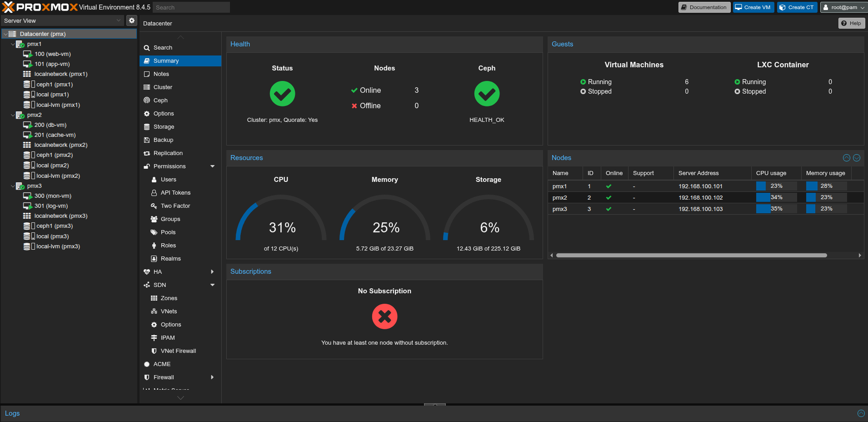868x422 pixels.
Task: Collapse the pmx1 node tree
Action: click(13, 44)
